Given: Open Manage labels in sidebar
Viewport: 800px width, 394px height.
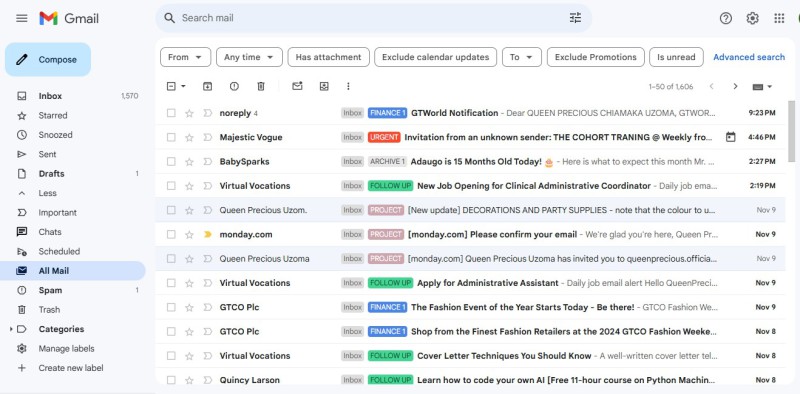Looking at the screenshot, I should [66, 349].
